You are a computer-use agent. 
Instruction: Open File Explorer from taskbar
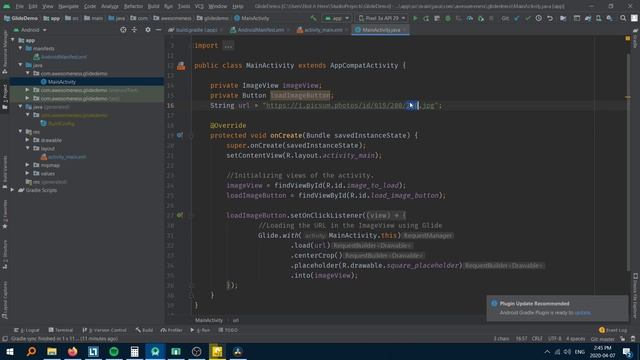tap(52, 351)
